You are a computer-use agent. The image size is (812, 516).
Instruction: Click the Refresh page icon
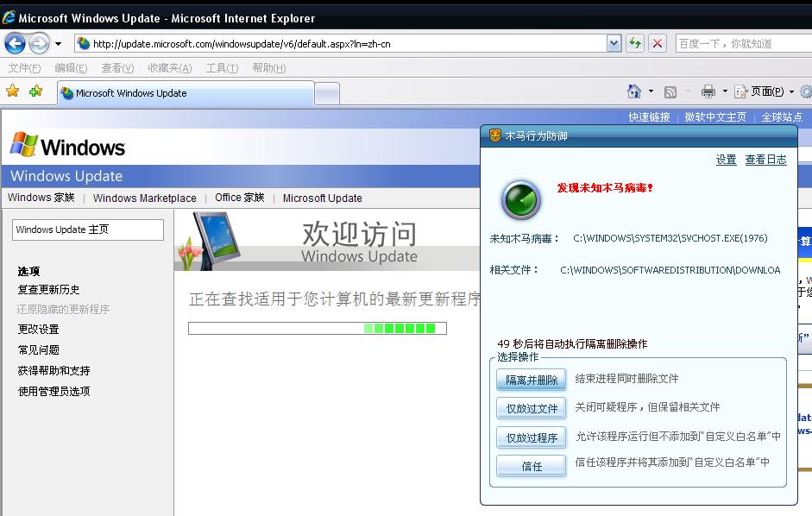[635, 43]
